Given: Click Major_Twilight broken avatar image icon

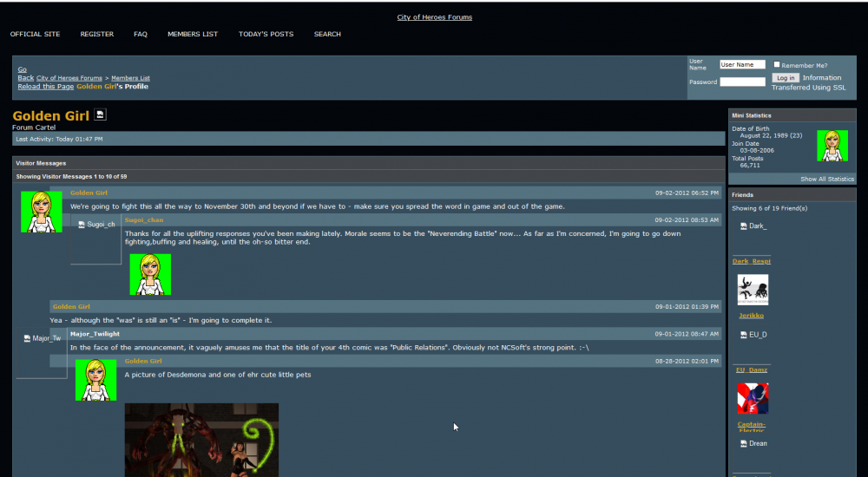Looking at the screenshot, I should coord(27,338).
